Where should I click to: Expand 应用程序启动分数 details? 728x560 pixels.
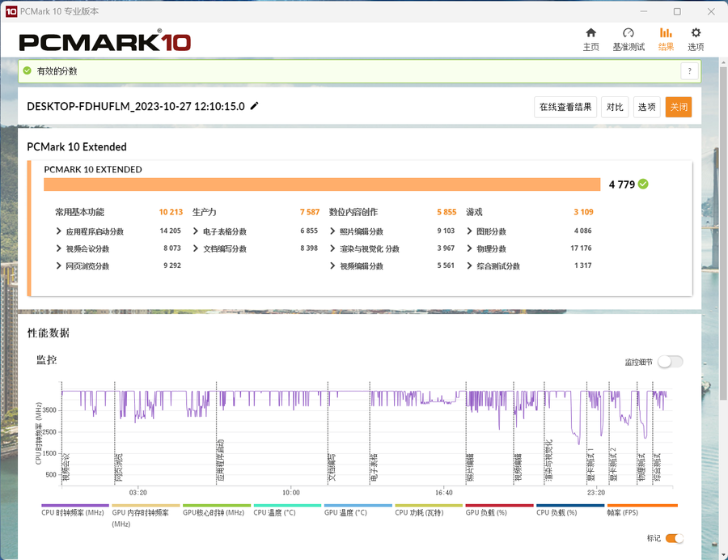pyautogui.click(x=58, y=231)
